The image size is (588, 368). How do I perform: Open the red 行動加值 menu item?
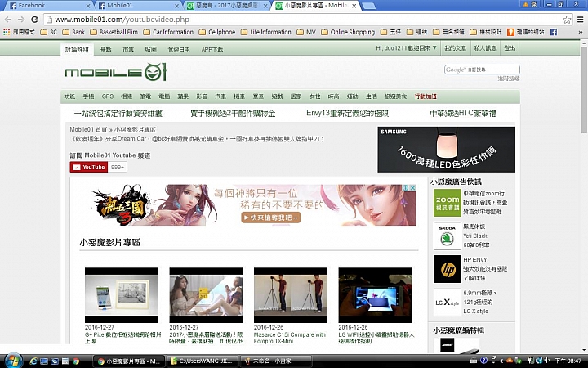(425, 96)
